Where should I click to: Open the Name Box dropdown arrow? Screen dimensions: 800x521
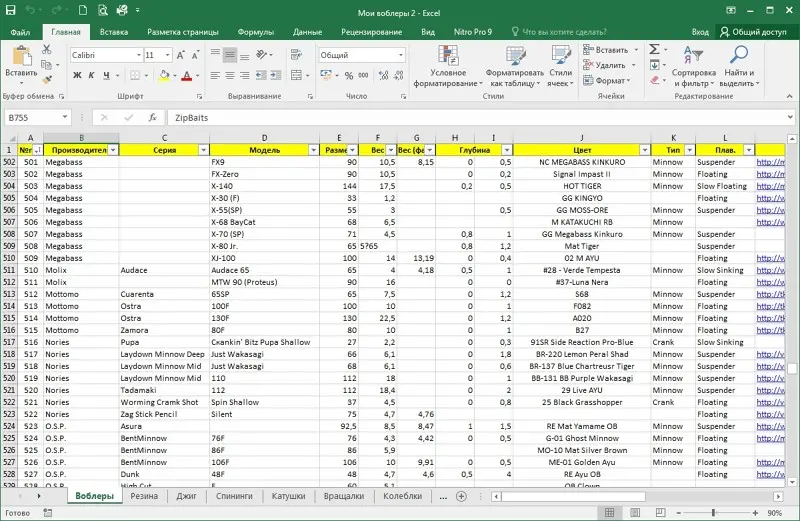(65, 117)
